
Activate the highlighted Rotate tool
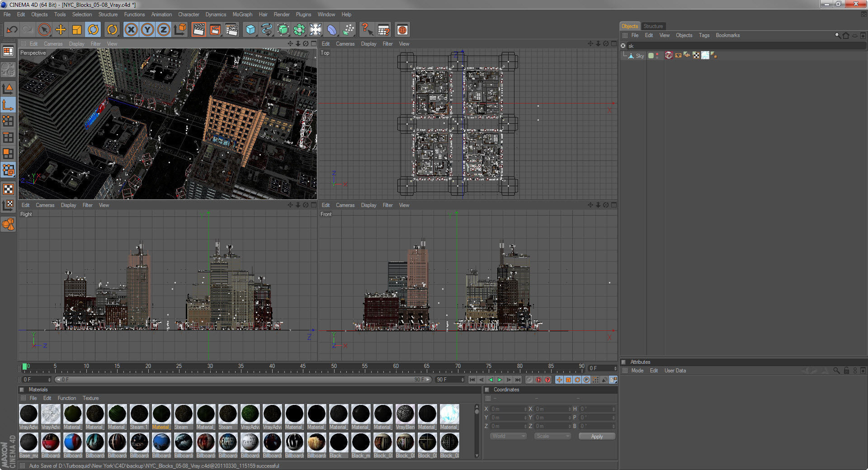[93, 30]
